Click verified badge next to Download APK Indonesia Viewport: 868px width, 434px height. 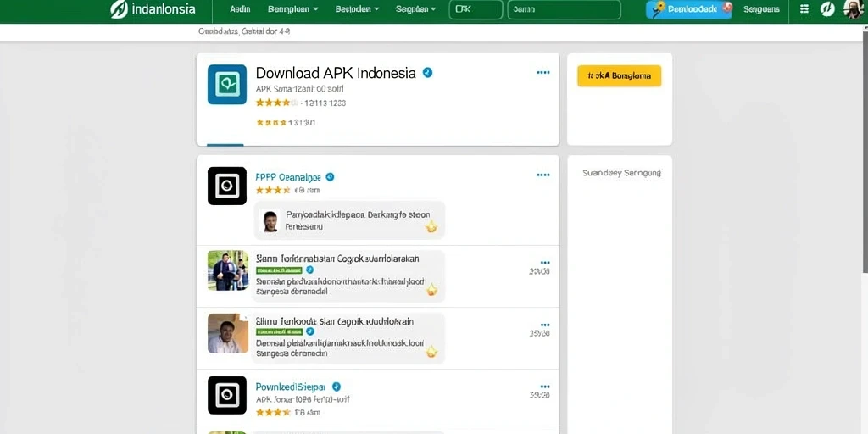[x=427, y=73]
